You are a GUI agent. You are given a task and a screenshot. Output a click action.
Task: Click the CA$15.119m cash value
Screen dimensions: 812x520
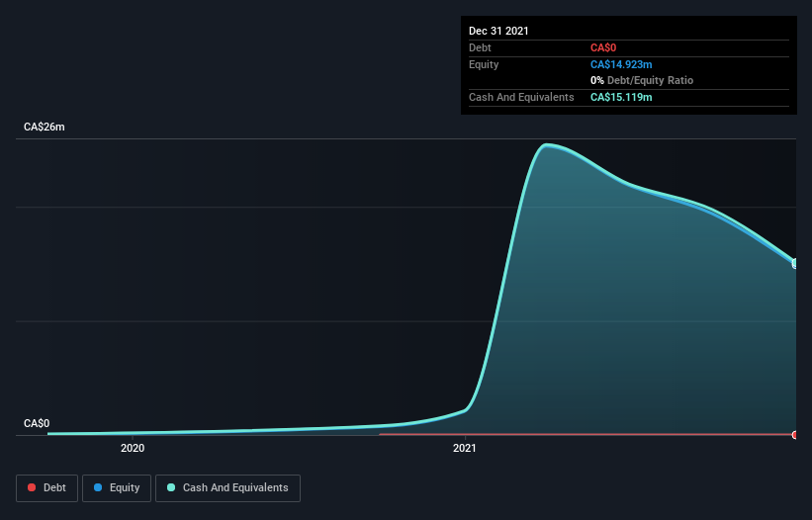click(621, 97)
